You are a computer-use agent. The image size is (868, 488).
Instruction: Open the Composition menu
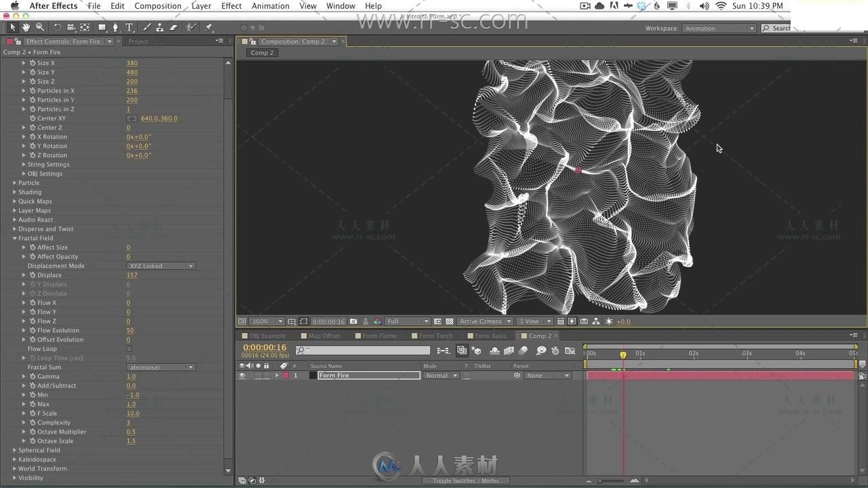[157, 6]
